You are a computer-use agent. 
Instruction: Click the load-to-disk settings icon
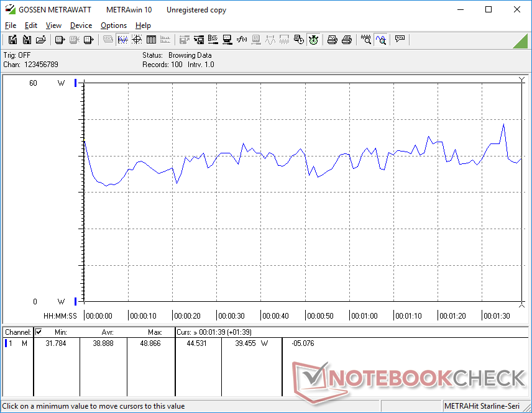(199, 40)
